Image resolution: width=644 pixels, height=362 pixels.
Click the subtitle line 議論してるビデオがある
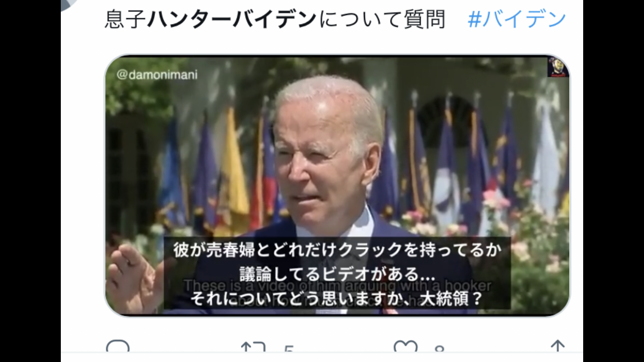pos(337,274)
